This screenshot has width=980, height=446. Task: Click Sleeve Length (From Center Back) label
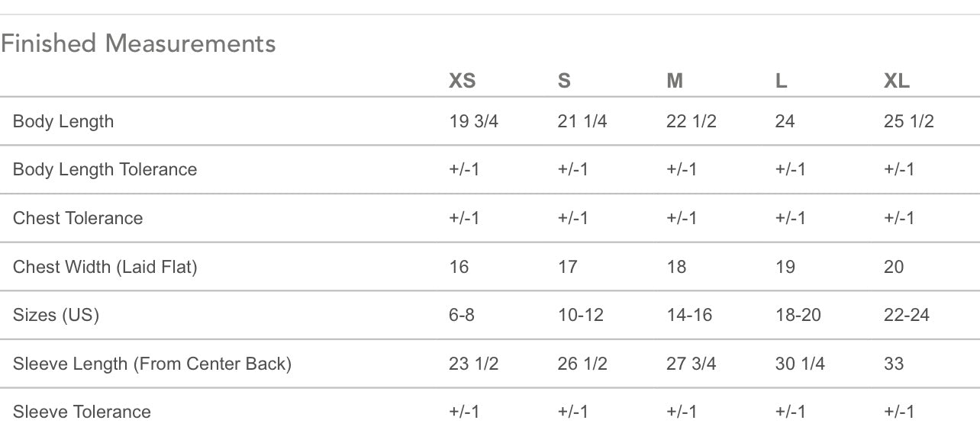pyautogui.click(x=152, y=364)
